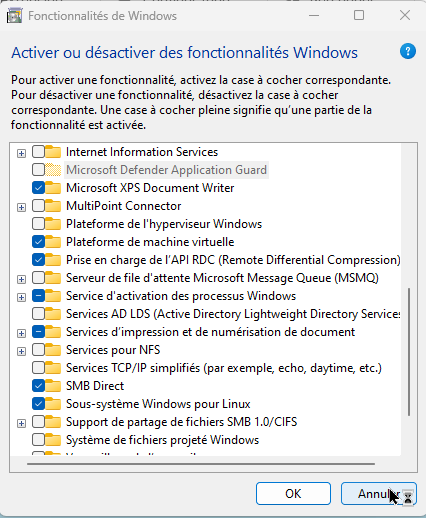Check Services TCP/IP simplifiés checkbox

tap(38, 368)
